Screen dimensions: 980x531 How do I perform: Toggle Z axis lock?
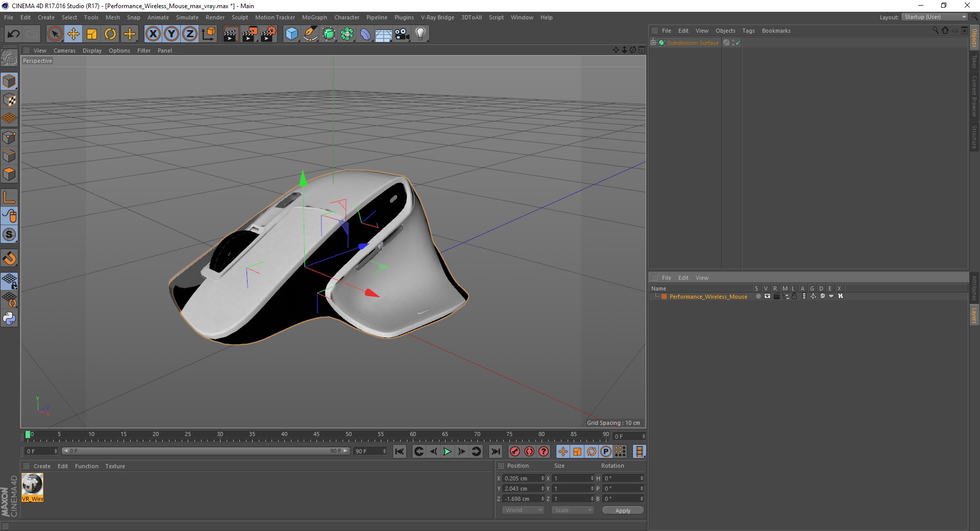190,34
